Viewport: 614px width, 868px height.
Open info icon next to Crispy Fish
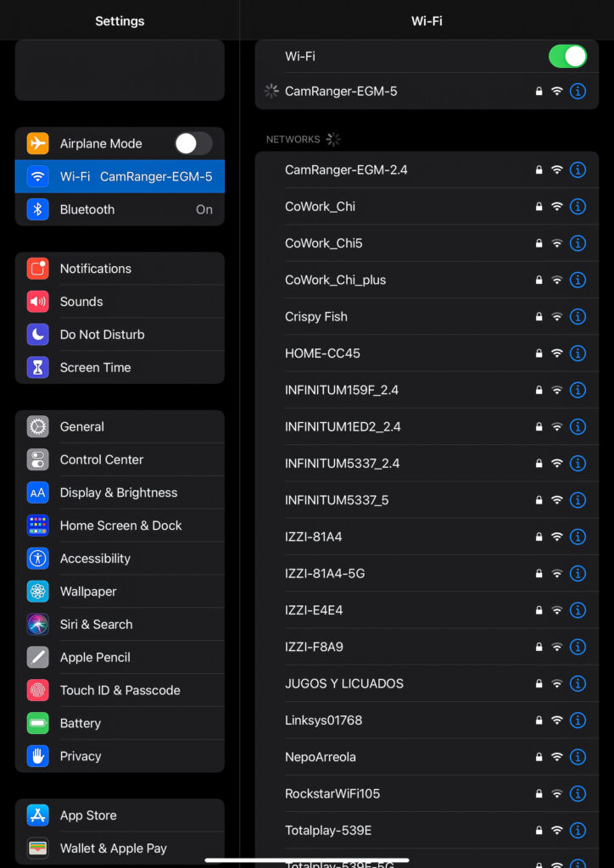pos(578,317)
